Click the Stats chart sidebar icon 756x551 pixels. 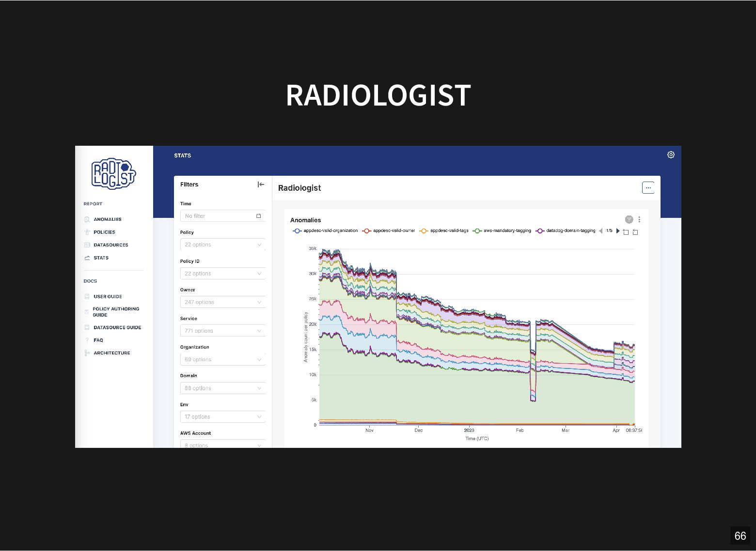(x=87, y=258)
